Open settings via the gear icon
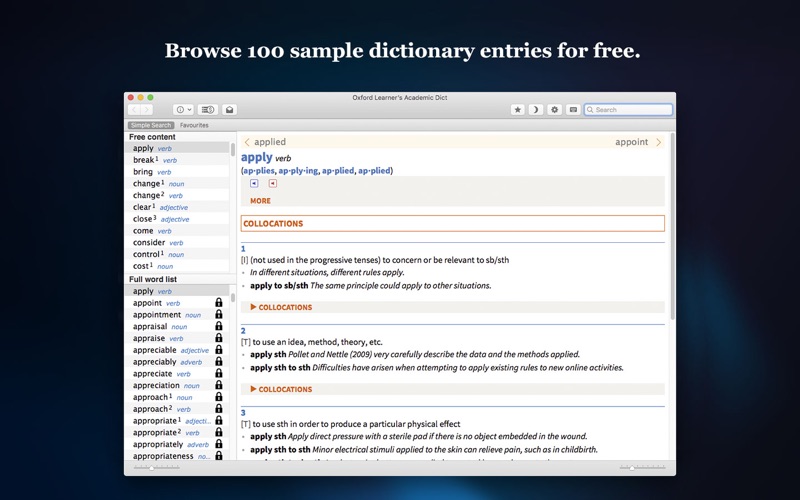The width and height of the screenshot is (800, 500). (x=555, y=110)
